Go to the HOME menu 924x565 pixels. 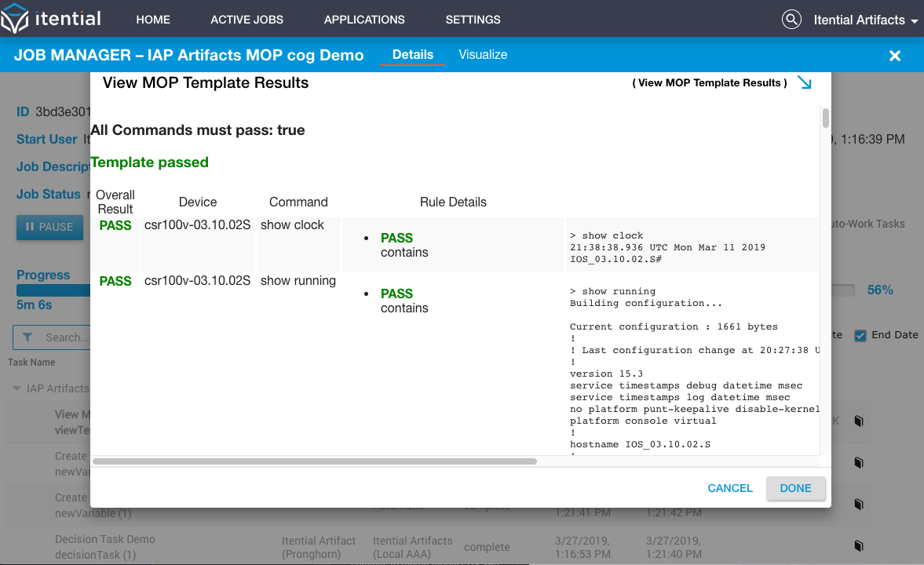(x=153, y=20)
